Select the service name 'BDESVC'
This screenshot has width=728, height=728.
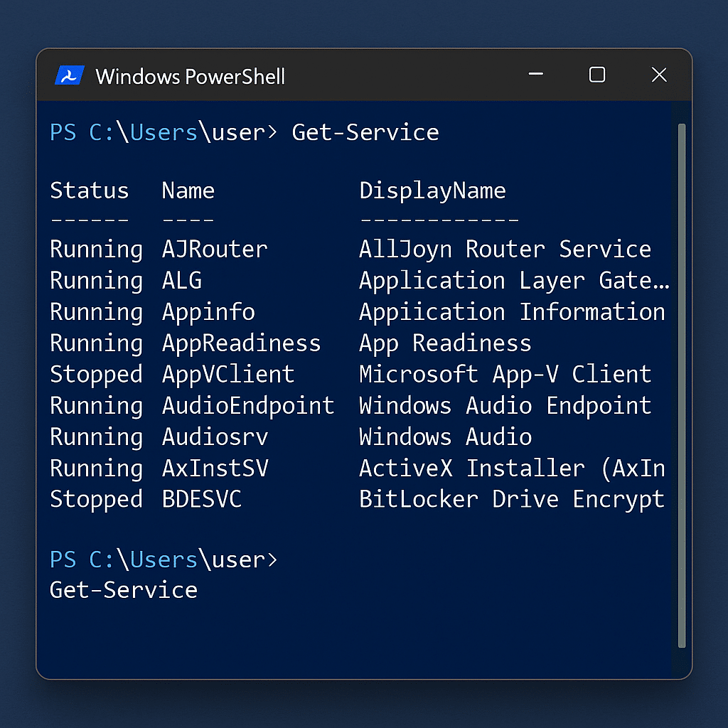coord(201,499)
